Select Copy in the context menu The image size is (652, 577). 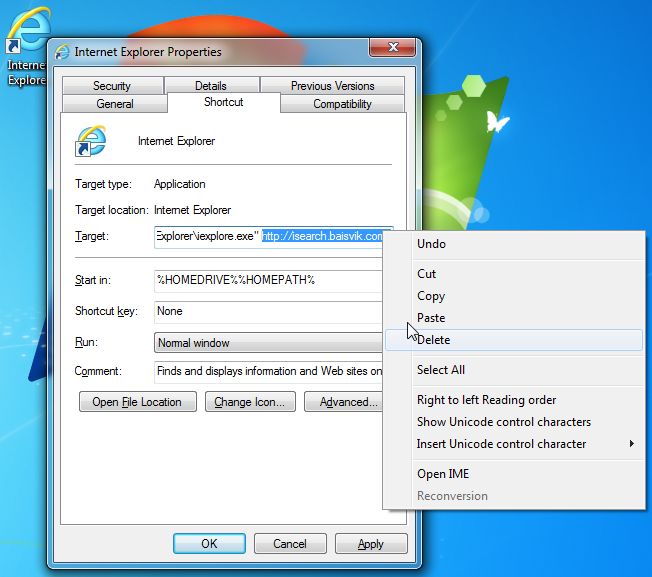(x=515, y=296)
